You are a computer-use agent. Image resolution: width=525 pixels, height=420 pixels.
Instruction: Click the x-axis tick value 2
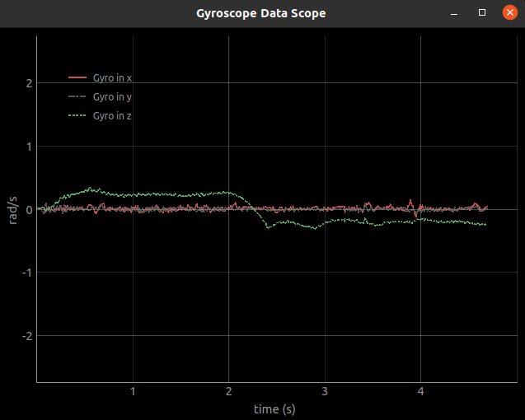point(228,391)
